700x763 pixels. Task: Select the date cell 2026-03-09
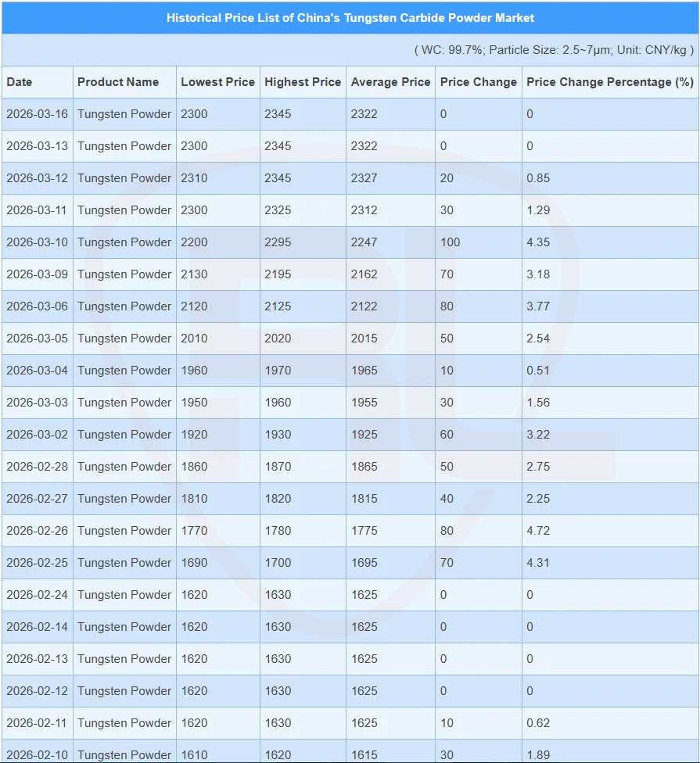[37, 274]
